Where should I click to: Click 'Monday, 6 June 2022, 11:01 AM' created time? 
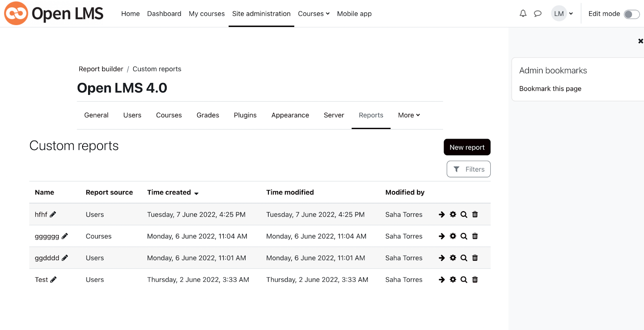tap(196, 258)
